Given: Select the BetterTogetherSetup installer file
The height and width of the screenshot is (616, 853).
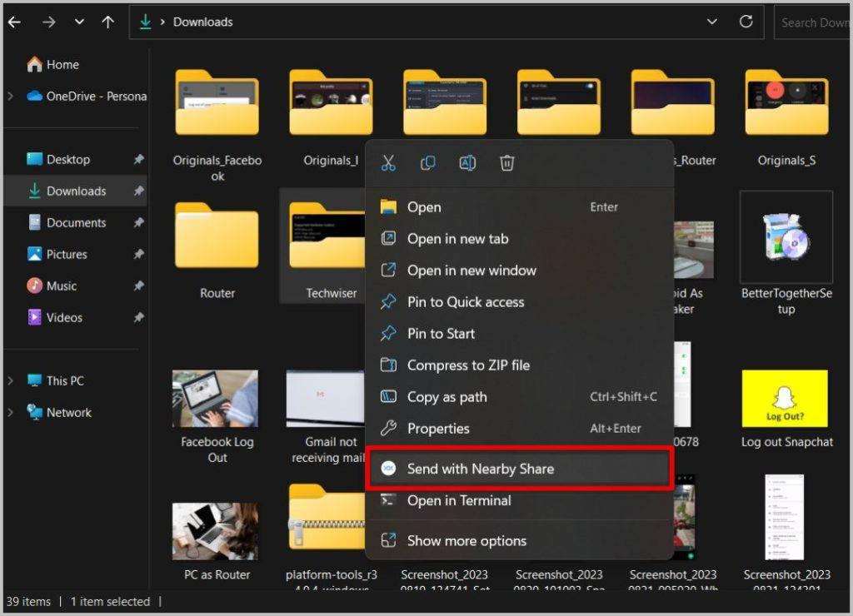Looking at the screenshot, I should pyautogui.click(x=786, y=255).
